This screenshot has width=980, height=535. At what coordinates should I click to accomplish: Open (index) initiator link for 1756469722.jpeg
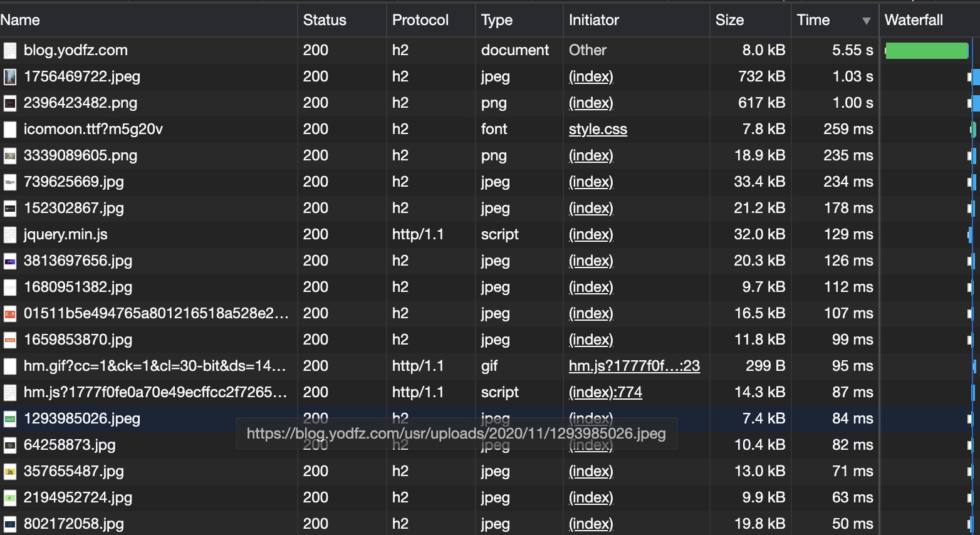[x=591, y=76]
